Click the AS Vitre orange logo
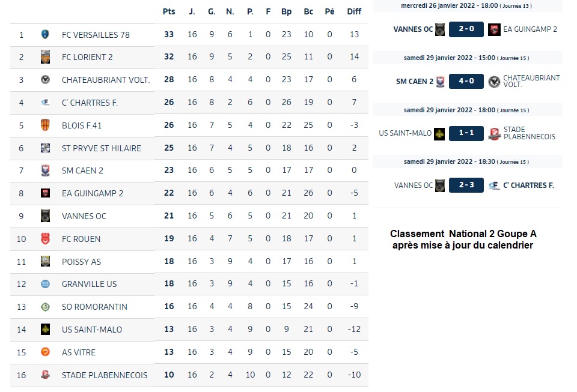Image resolution: width=577 pixels, height=392 pixels. 45,352
